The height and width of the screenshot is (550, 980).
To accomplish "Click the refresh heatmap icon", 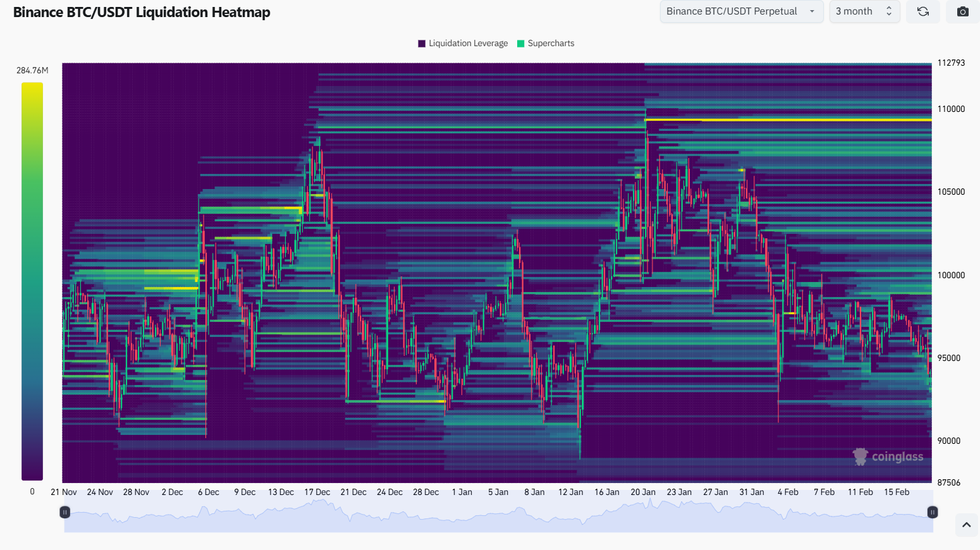I will coord(923,11).
